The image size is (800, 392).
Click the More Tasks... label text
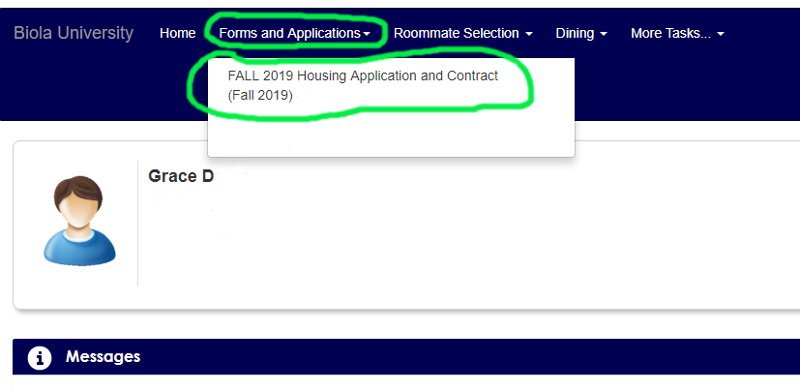pyautogui.click(x=671, y=33)
